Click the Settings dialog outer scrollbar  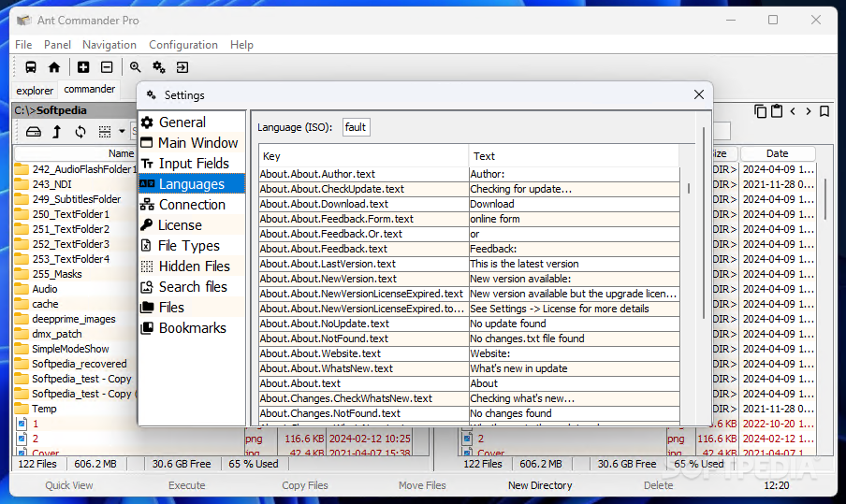pyautogui.click(x=704, y=223)
